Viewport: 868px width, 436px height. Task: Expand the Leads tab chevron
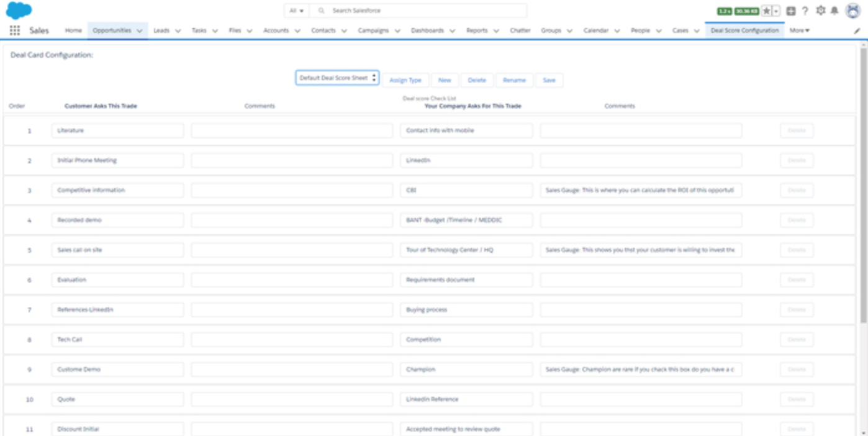pos(178,30)
